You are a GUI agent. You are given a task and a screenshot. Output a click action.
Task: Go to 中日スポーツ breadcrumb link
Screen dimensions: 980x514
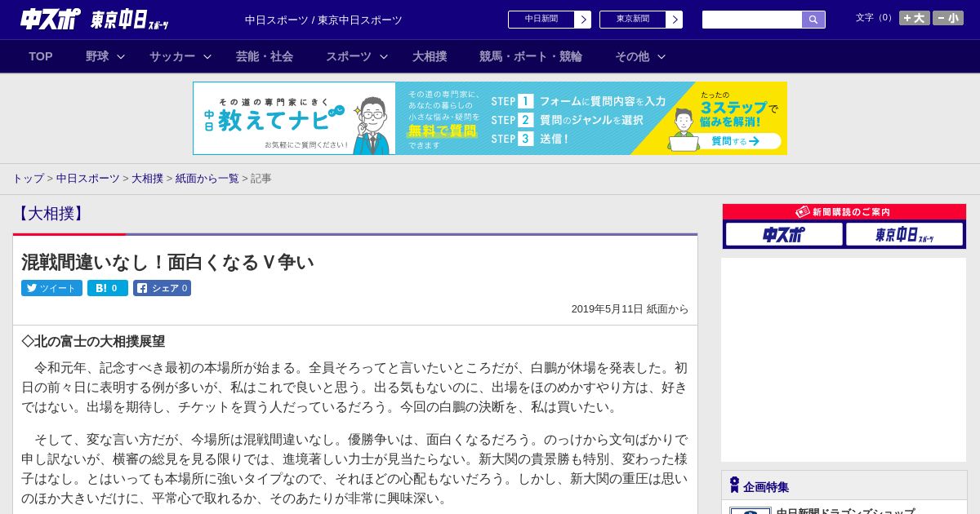(88, 179)
